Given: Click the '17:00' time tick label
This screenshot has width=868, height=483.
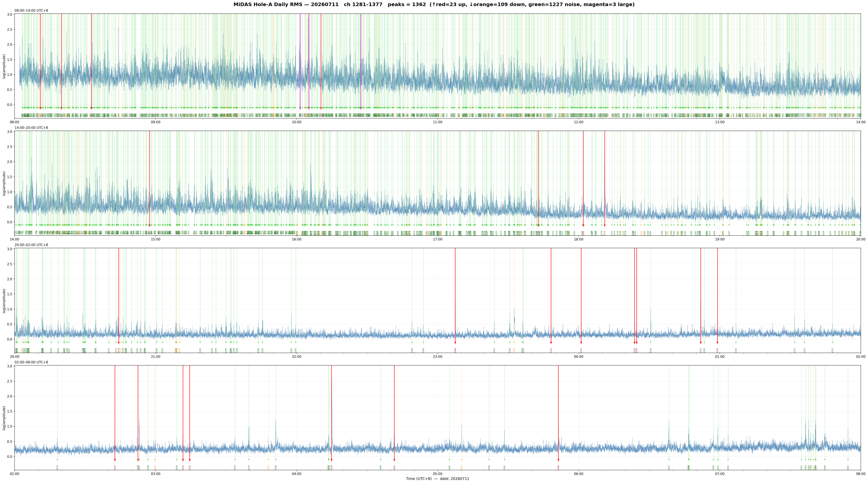Looking at the screenshot, I should (x=438, y=239).
